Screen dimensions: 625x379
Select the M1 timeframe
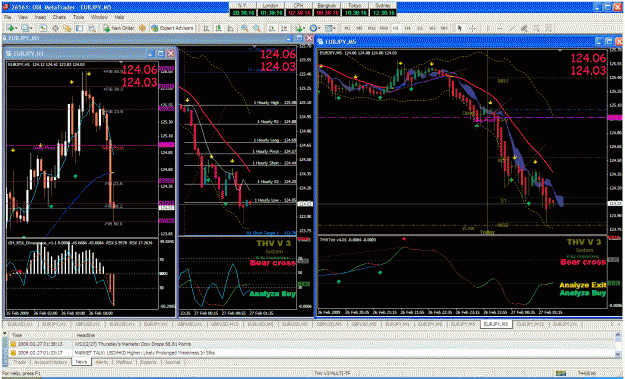click(348, 28)
